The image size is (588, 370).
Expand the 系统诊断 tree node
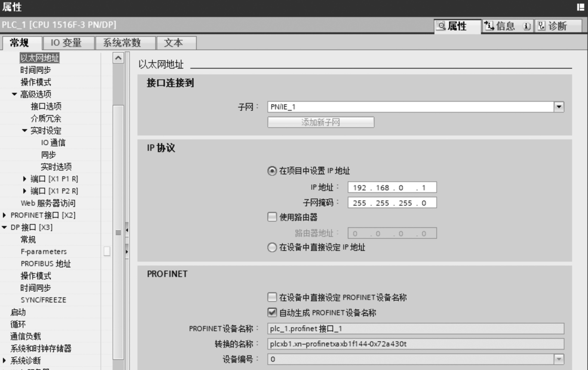(x=4, y=360)
